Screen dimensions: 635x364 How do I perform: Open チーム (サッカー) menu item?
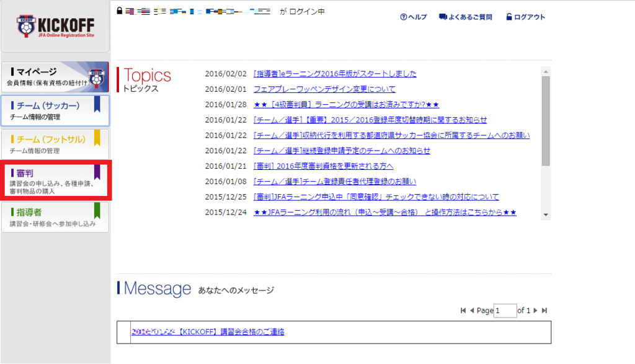click(55, 110)
